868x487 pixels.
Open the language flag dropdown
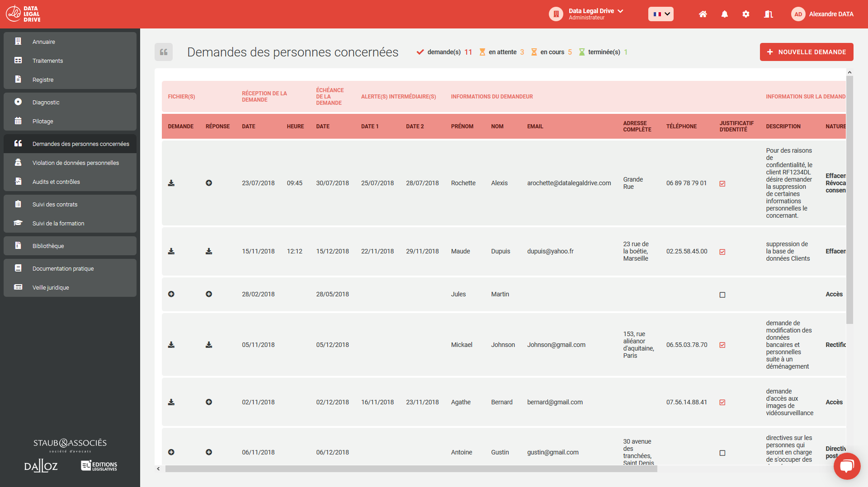pyautogui.click(x=661, y=14)
